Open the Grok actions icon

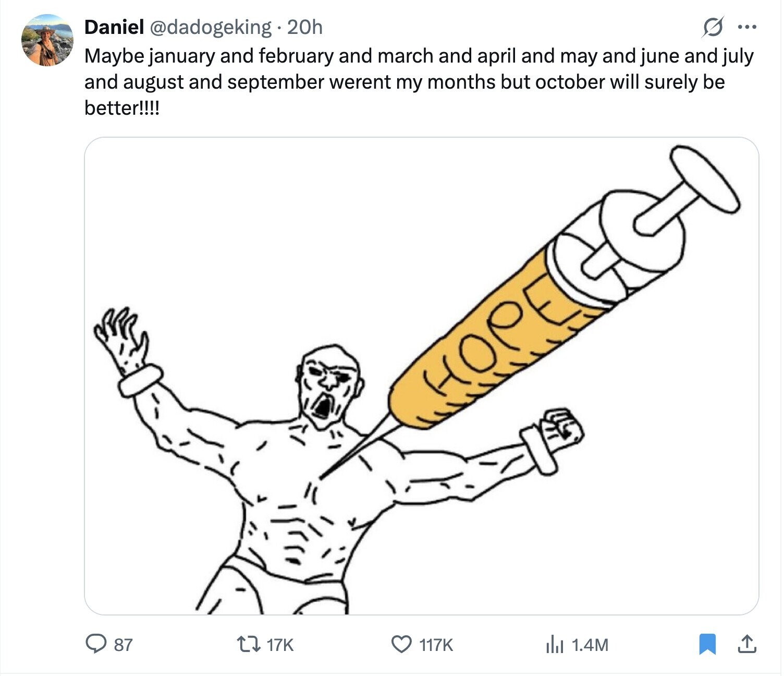(712, 27)
